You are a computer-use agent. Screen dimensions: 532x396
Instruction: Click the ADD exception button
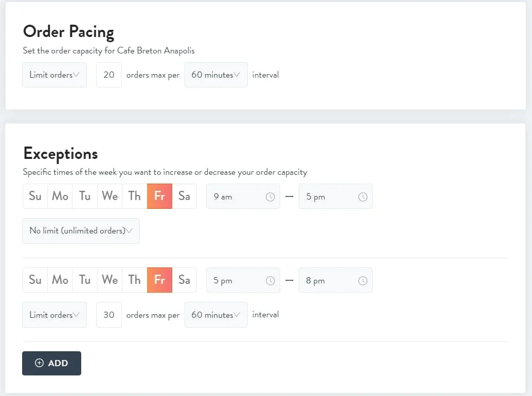[51, 363]
